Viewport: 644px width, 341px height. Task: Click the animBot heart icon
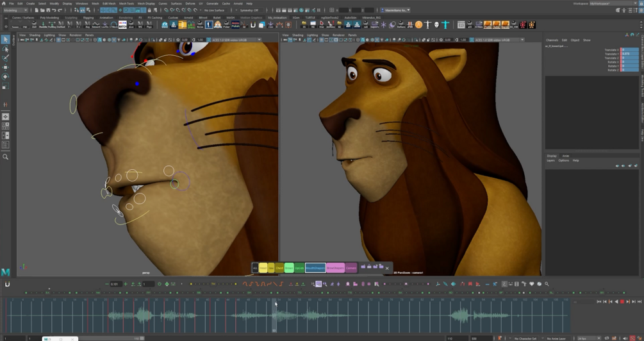(x=531, y=284)
